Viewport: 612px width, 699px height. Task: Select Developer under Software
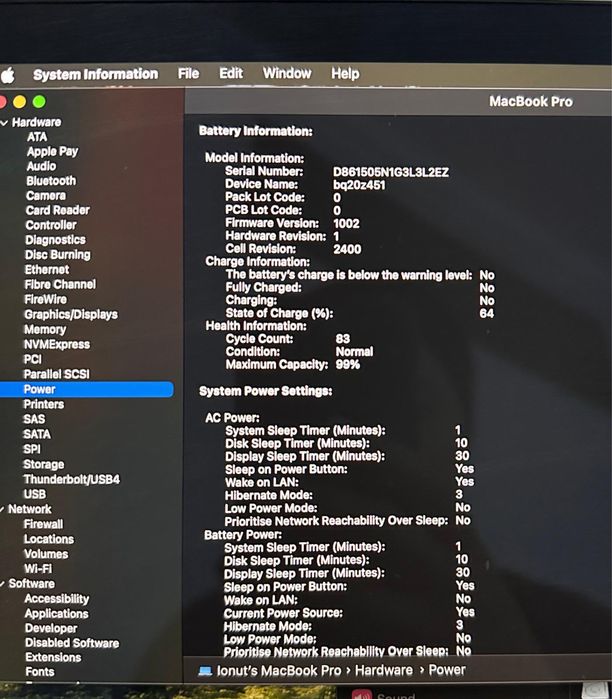(x=51, y=629)
